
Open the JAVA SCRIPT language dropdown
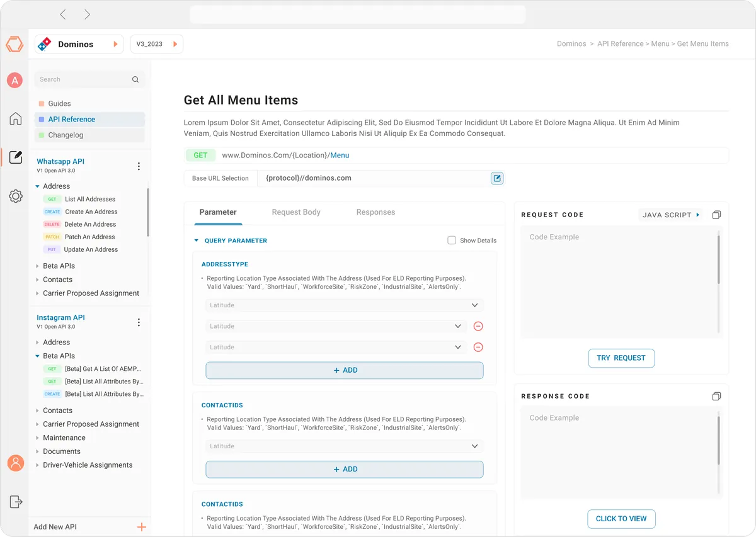670,215
